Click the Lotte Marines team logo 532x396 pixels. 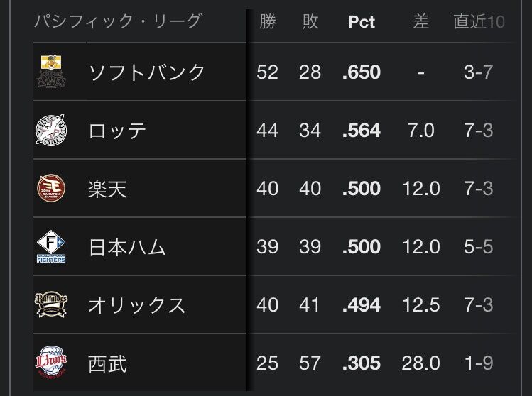(x=52, y=130)
